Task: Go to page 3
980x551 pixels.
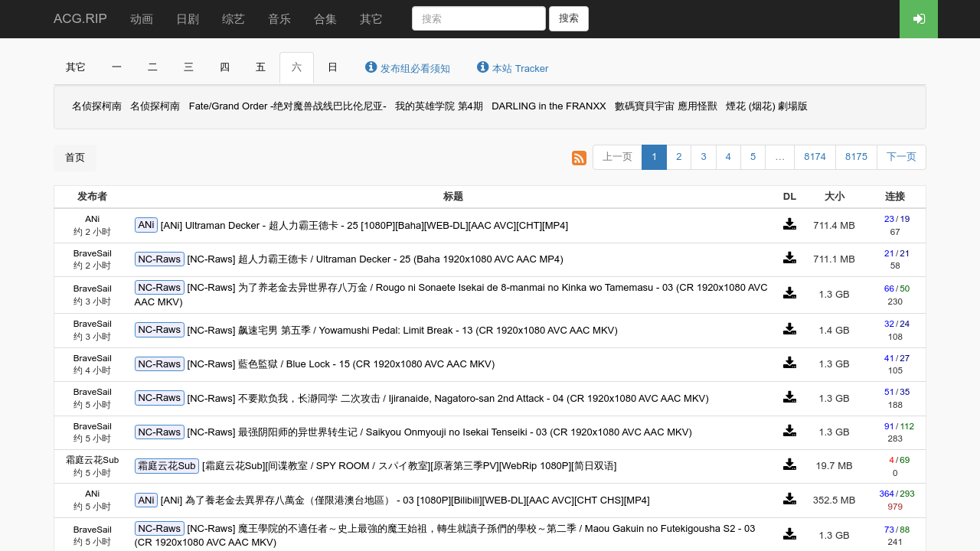Action: click(x=704, y=157)
